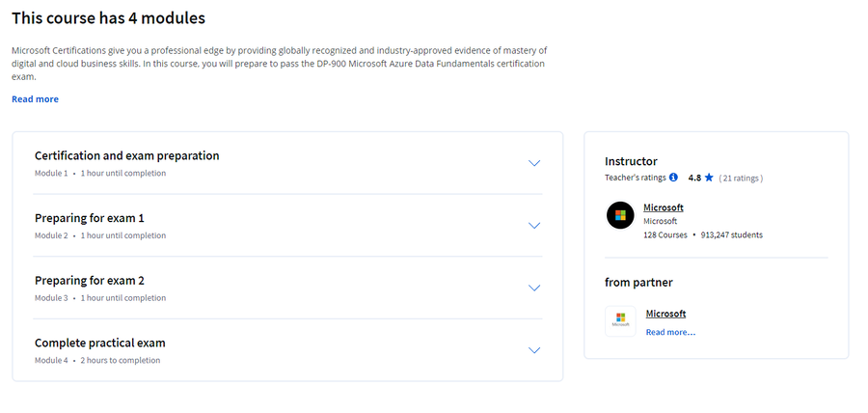Click the square Microsoft partner logo

click(x=620, y=321)
